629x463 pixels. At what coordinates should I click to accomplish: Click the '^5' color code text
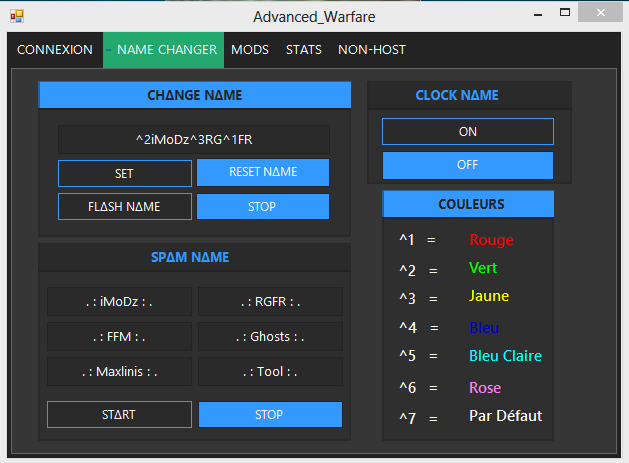407,355
